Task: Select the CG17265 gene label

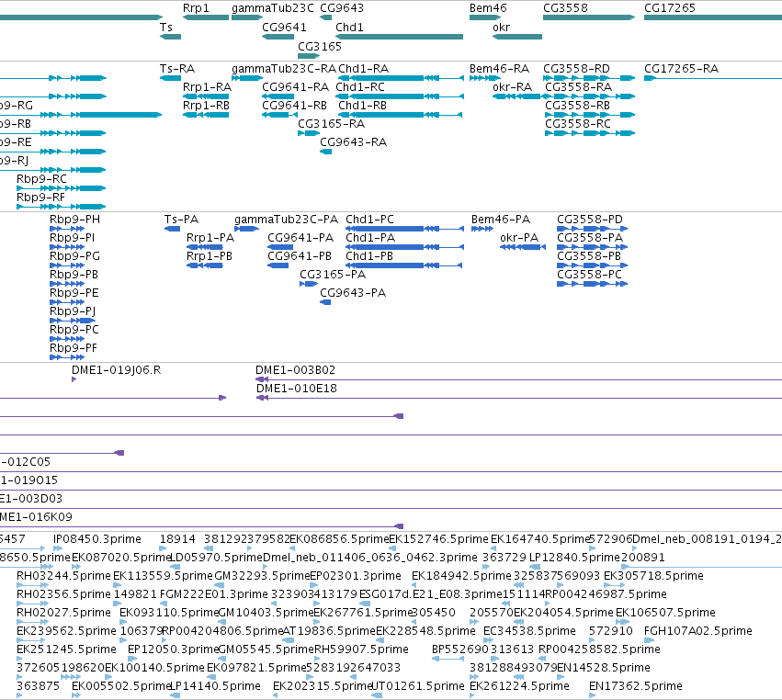Action: [x=669, y=8]
